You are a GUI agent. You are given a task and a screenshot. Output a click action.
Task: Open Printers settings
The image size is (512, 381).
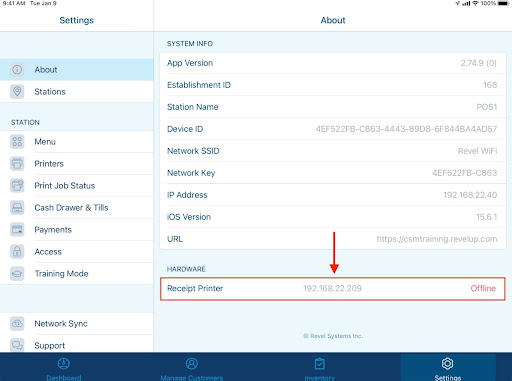tap(77, 164)
